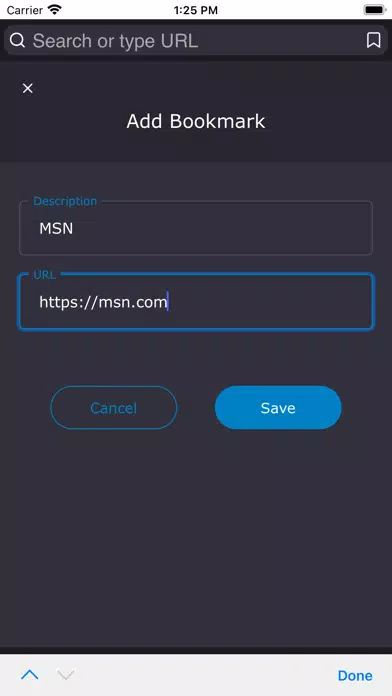Viewport: 392px width, 696px height.
Task: Save the MSN bookmark
Action: pyautogui.click(x=278, y=407)
